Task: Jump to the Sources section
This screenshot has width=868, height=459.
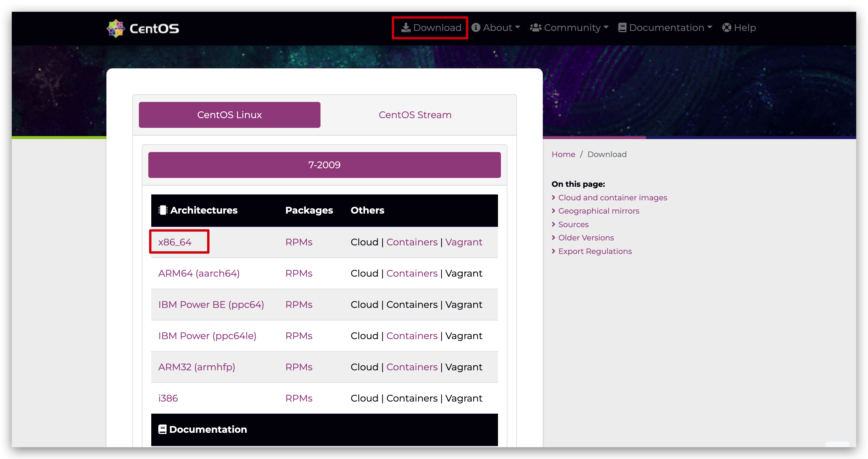Action: [573, 224]
